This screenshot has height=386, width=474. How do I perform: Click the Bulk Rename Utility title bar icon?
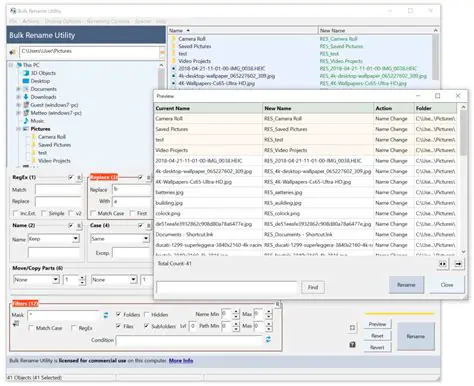pyautogui.click(x=13, y=11)
